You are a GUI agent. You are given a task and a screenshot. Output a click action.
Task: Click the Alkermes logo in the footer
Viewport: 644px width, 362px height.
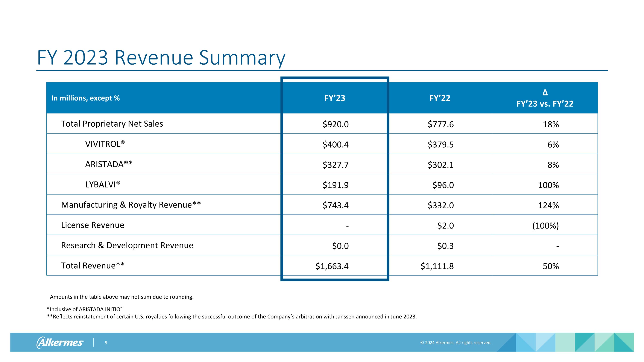(x=60, y=342)
